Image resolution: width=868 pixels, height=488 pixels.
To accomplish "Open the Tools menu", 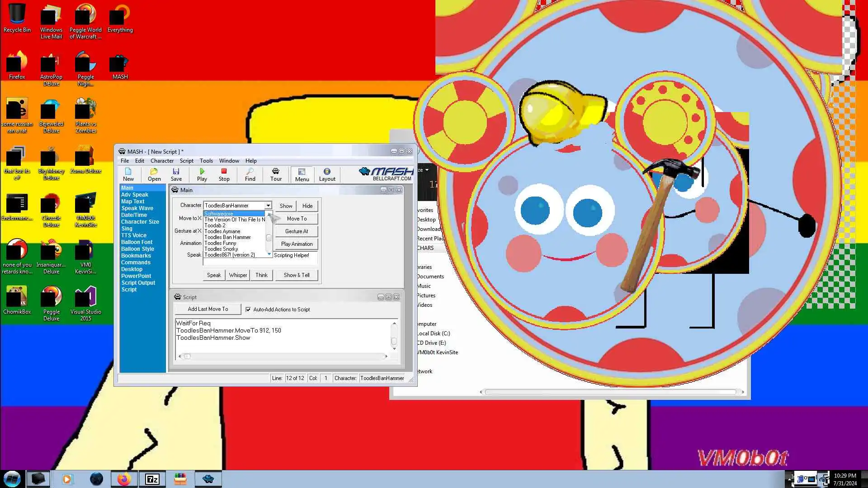I will [x=206, y=161].
